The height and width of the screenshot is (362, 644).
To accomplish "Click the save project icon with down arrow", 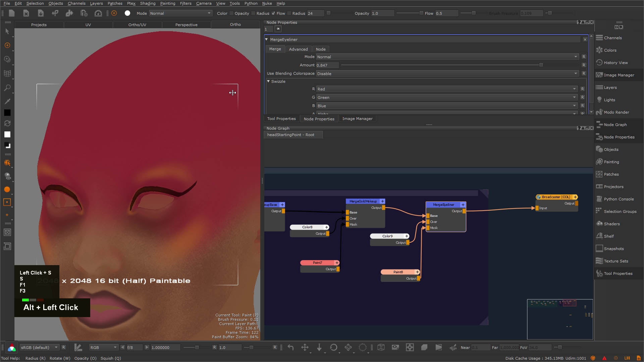I will (x=41, y=13).
